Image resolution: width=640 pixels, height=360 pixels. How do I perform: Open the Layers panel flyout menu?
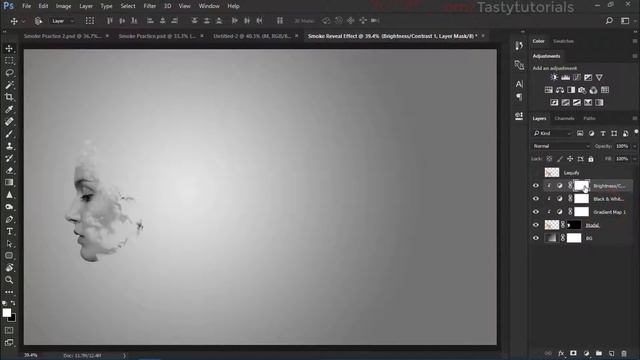click(635, 118)
